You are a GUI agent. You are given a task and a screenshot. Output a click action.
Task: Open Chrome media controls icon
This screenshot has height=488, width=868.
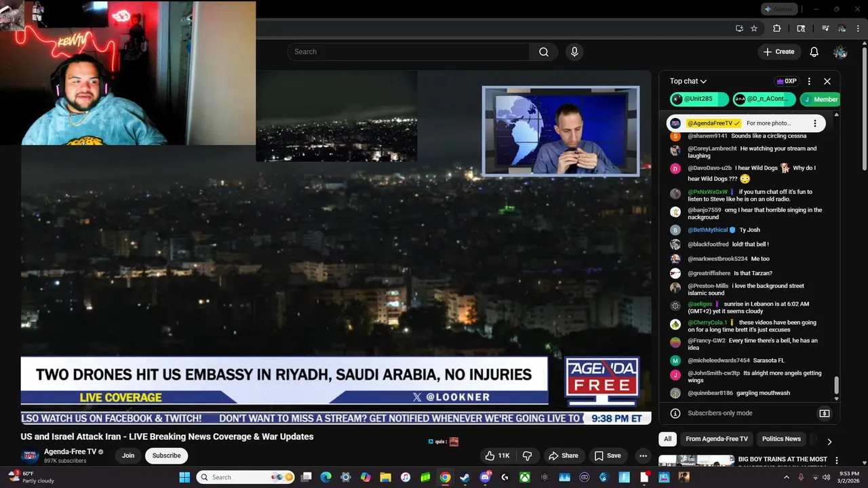pos(825,28)
